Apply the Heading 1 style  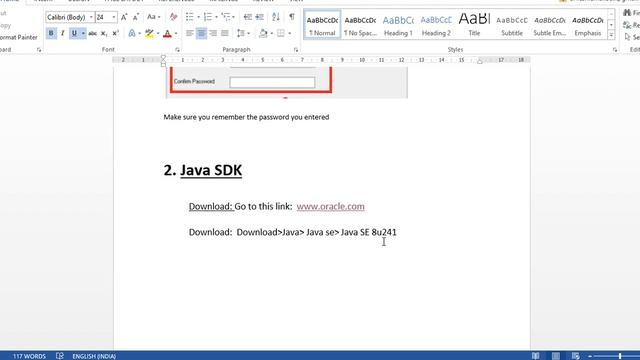[x=398, y=25]
